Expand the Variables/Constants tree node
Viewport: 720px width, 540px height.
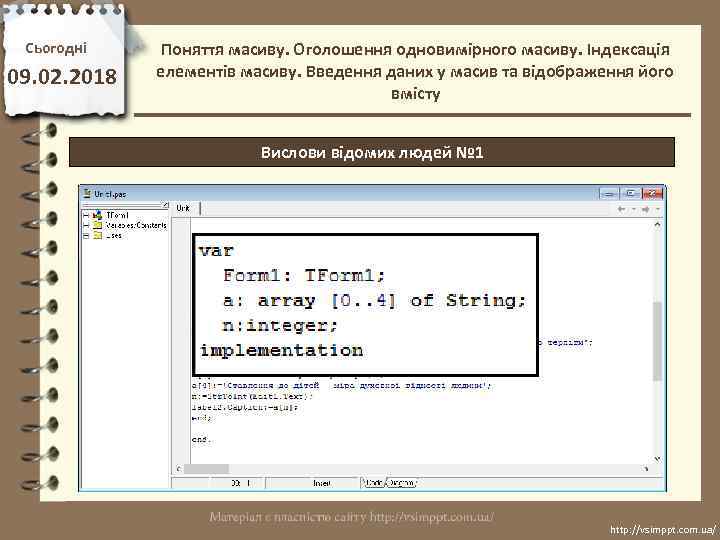86,225
